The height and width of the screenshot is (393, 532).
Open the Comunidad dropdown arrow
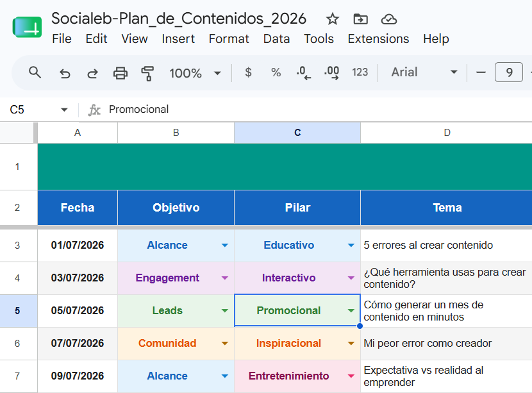(224, 344)
